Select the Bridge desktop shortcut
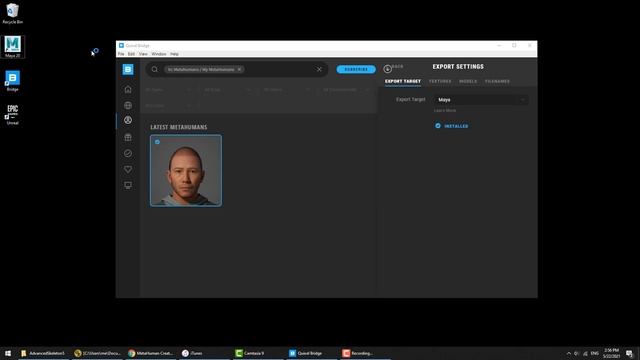 (13, 81)
